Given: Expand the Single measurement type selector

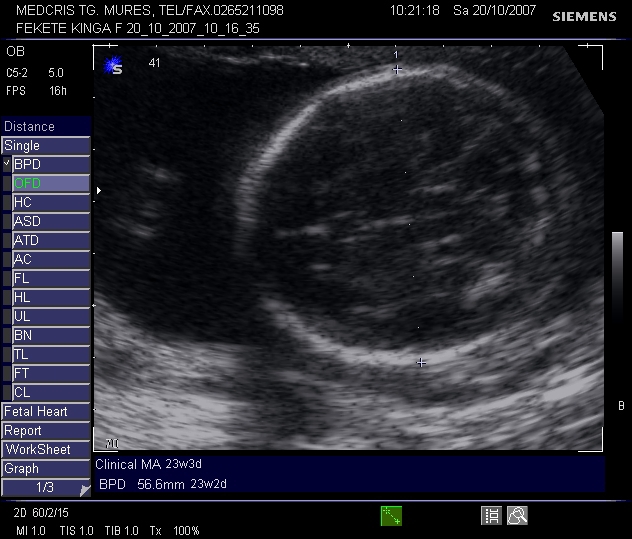Looking at the screenshot, I should pos(45,145).
